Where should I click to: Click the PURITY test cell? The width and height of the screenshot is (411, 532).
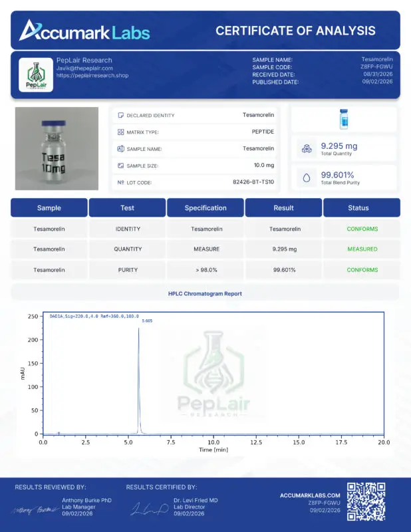point(128,270)
